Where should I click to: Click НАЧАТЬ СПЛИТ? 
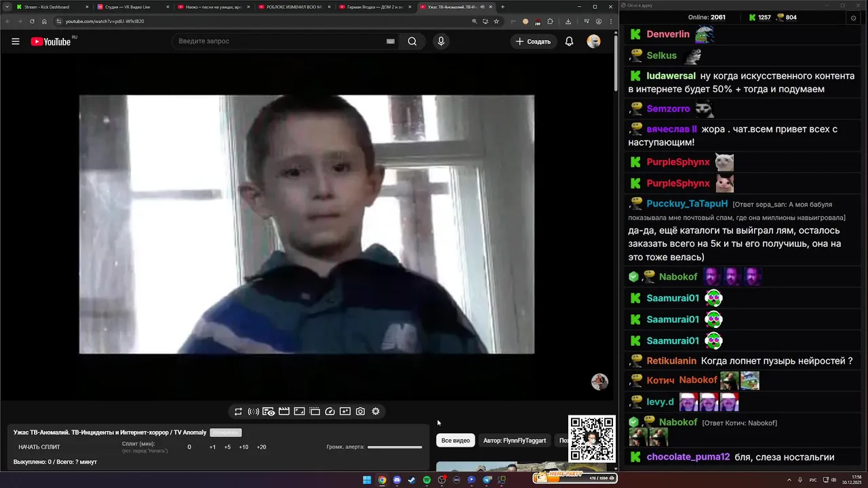pos(39,447)
